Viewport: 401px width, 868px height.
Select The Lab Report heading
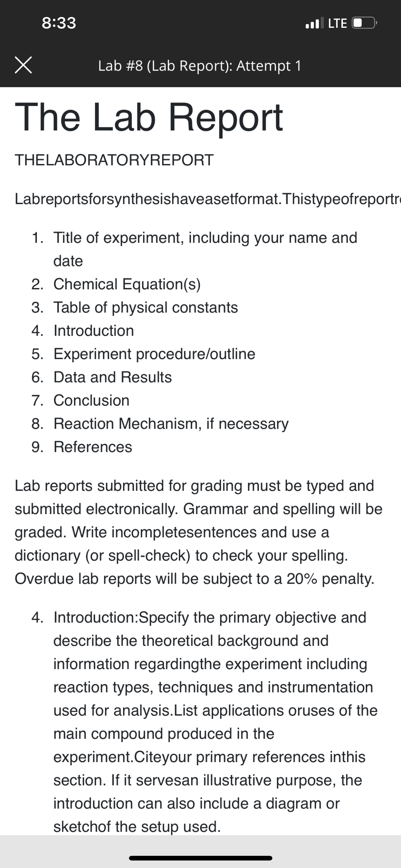[149, 117]
